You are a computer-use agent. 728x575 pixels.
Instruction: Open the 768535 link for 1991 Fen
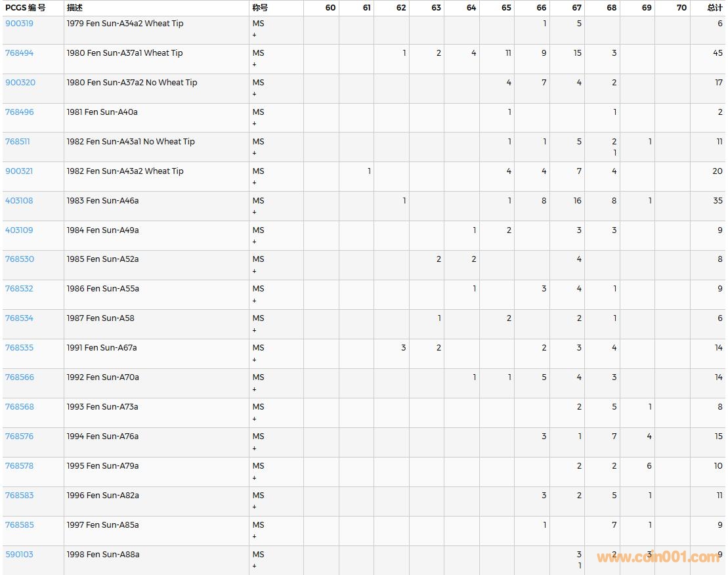pyautogui.click(x=19, y=348)
